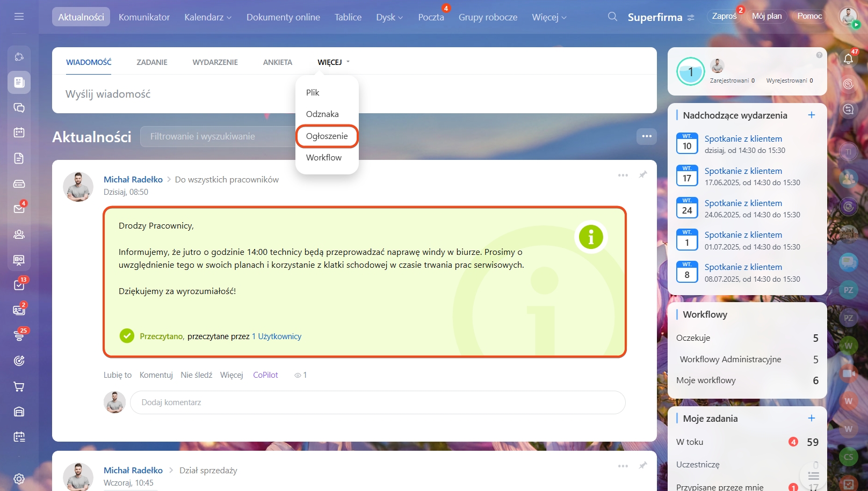Open mail icon with 4 badge in sidebar
This screenshot has width=868, height=491.
(x=19, y=209)
